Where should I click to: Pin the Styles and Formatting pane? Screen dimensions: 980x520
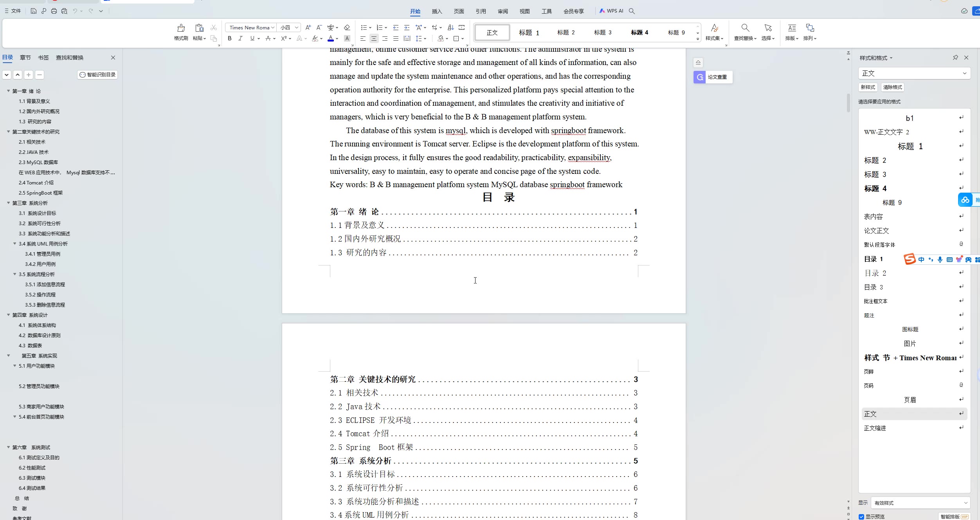(x=955, y=58)
